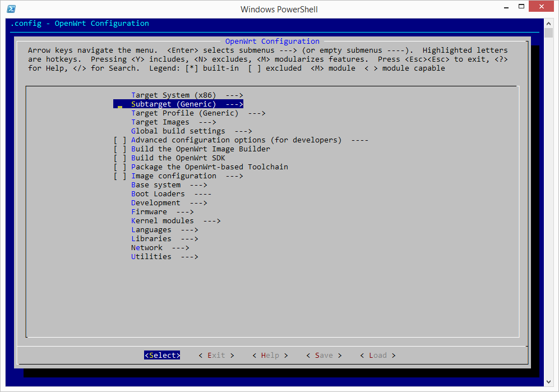The image size is (559, 392).
Task: Open the Base system submenu
Action: coord(169,185)
